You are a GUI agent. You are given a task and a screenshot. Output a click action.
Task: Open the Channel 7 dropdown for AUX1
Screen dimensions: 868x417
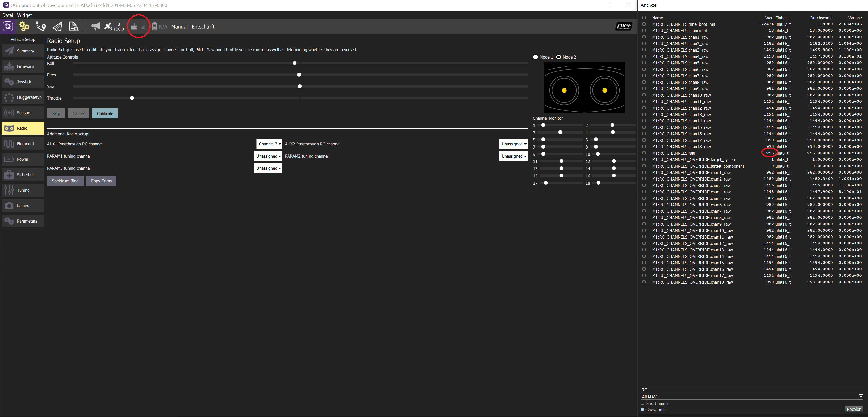click(x=269, y=144)
